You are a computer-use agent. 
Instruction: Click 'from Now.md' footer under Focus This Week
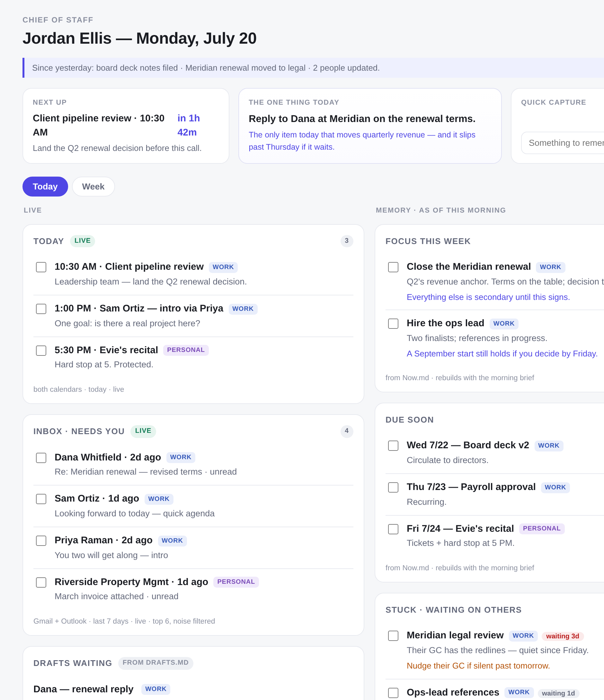click(460, 378)
